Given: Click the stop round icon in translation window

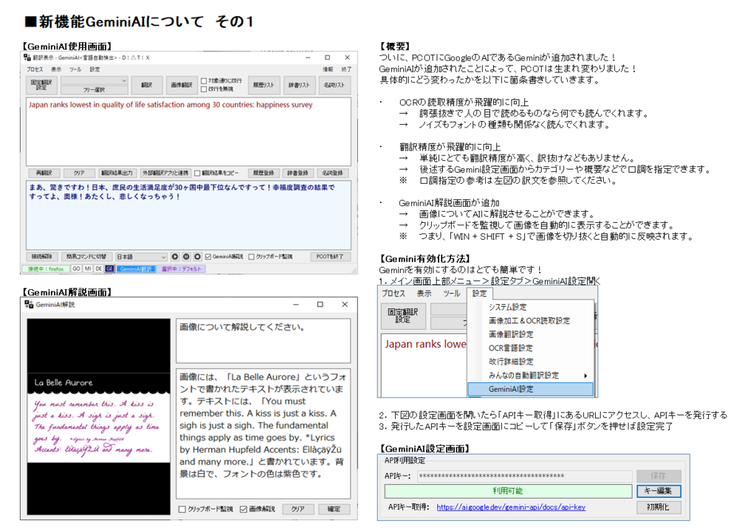Looking at the screenshot, I should 197,257.
